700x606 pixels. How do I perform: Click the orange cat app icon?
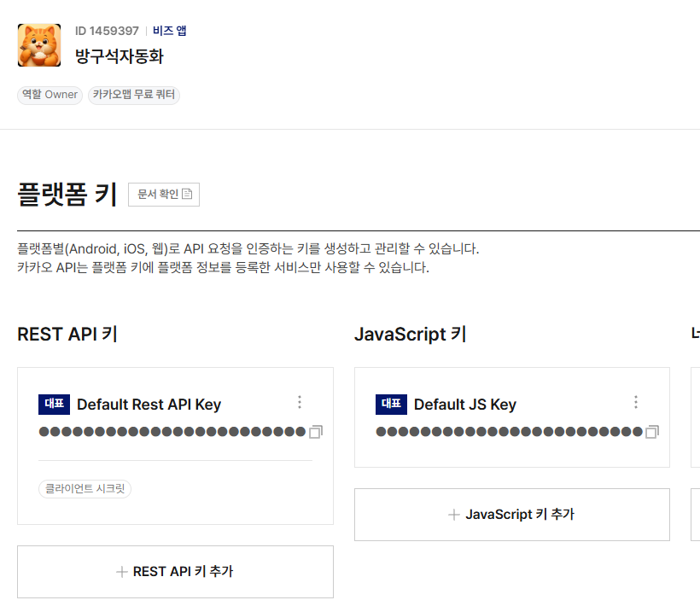click(x=39, y=45)
